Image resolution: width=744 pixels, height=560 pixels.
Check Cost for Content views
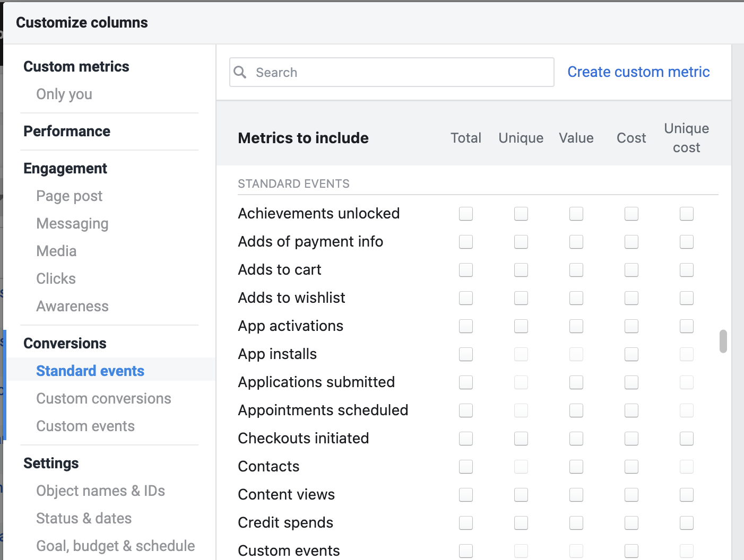(631, 495)
